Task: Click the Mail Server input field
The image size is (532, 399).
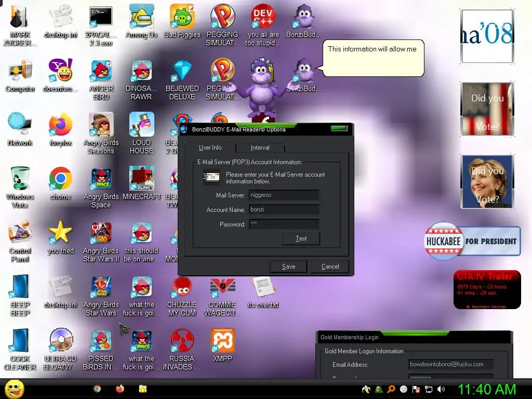Action: coord(284,195)
